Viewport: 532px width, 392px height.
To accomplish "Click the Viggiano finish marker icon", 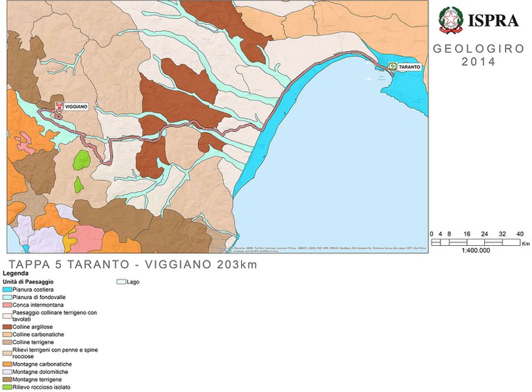I will 59,107.
